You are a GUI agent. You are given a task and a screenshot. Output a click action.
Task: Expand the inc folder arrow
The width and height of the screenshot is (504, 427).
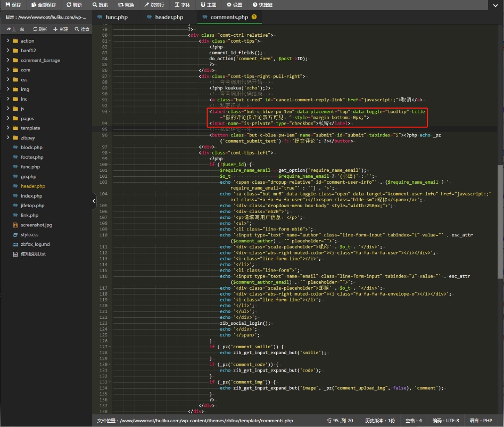(x=7, y=98)
